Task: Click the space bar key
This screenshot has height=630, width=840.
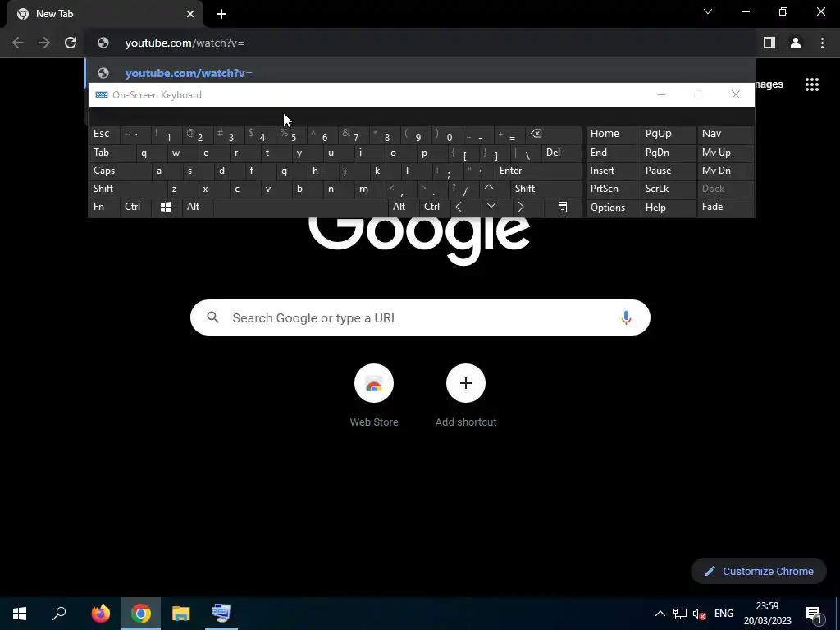Action: coord(300,208)
